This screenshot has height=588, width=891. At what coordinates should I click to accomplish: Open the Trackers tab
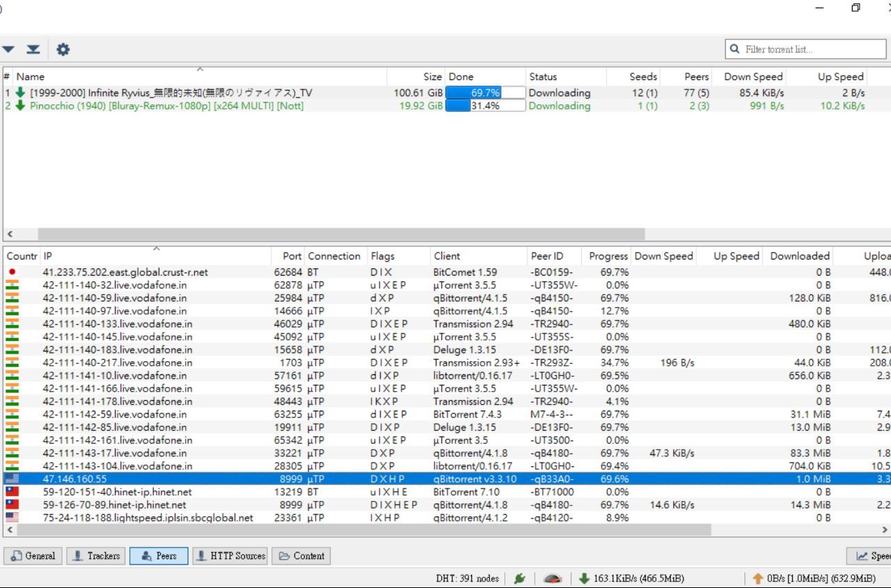click(96, 556)
